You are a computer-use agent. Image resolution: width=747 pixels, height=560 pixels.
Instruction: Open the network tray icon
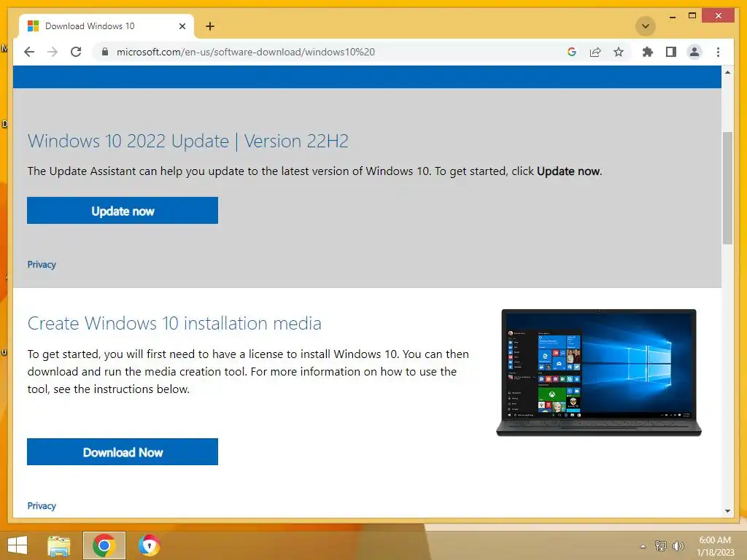tap(661, 545)
